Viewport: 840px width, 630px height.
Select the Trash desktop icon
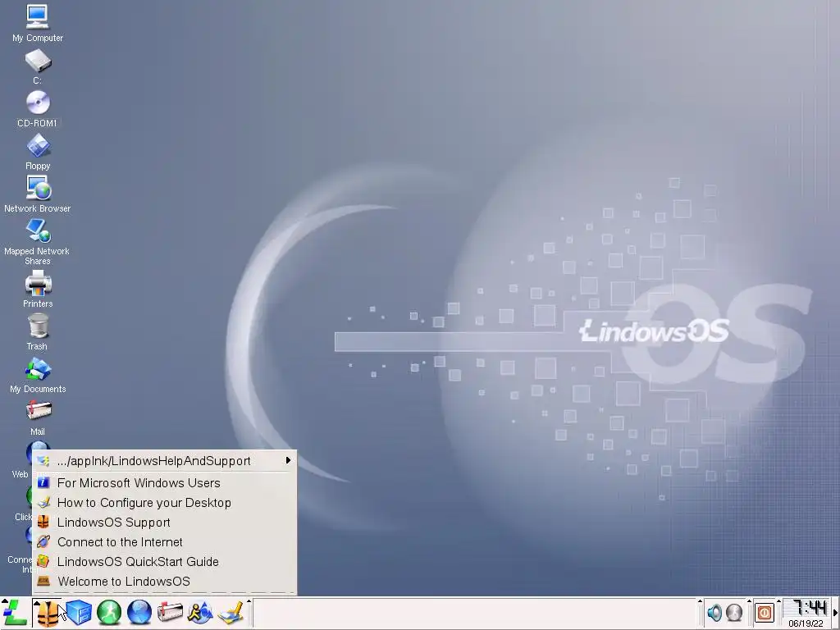coord(38,332)
